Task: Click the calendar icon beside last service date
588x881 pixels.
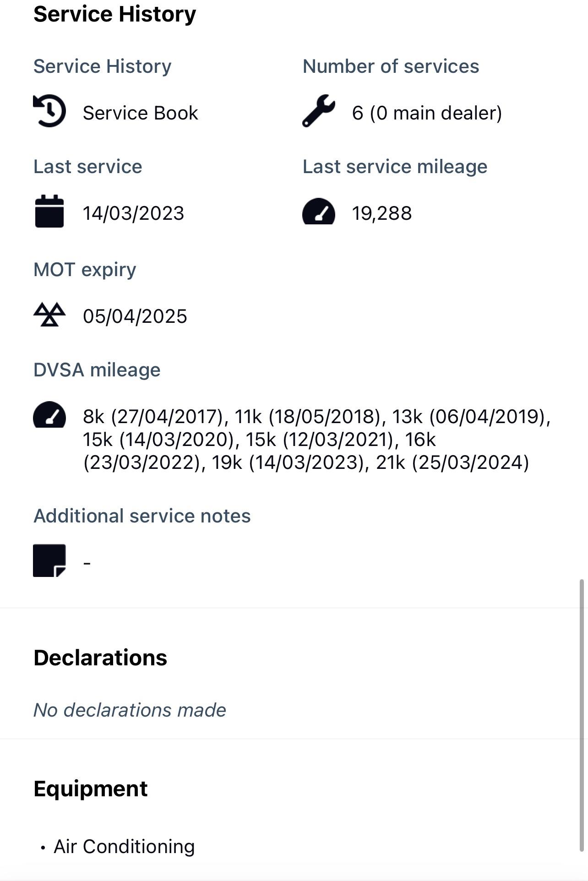Action: pos(49,211)
